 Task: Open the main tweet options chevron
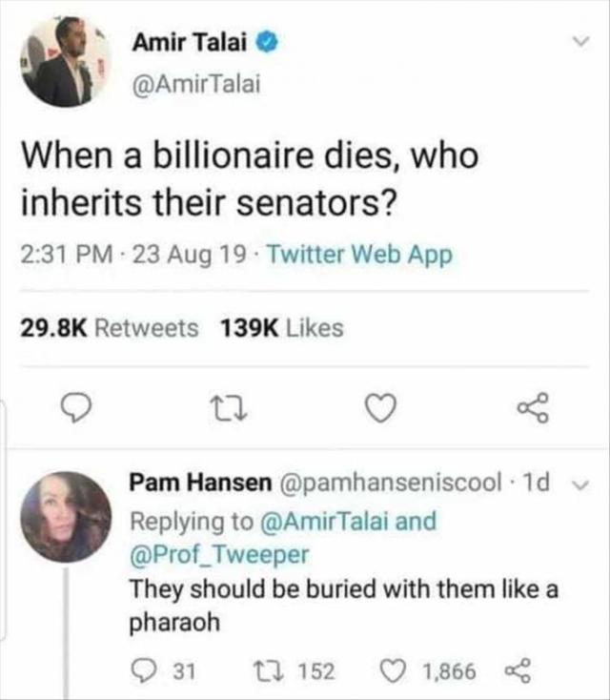coord(576,44)
